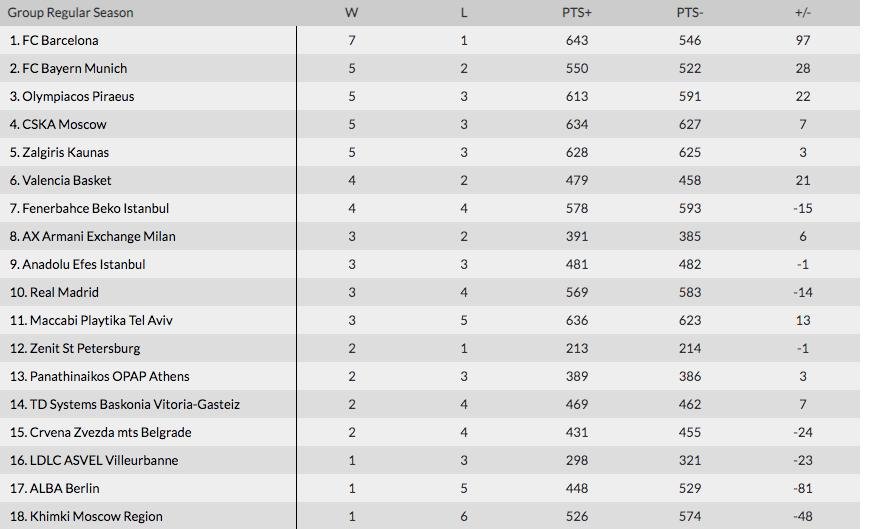
Task: Sort standings by L column header
Action: coord(464,13)
